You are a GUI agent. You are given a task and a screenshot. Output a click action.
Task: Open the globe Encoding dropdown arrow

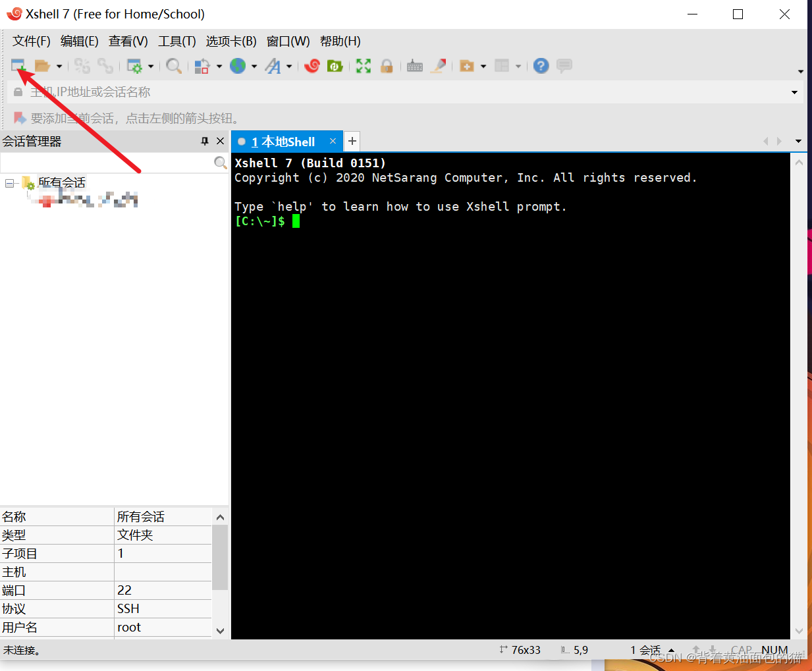[x=254, y=67]
